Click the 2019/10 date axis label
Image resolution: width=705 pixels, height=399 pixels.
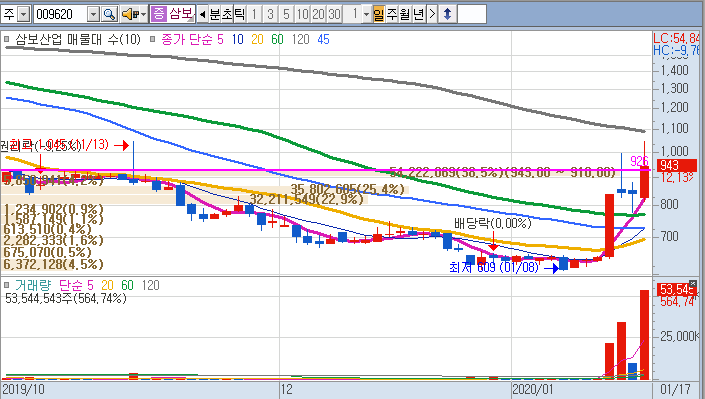[23, 389]
